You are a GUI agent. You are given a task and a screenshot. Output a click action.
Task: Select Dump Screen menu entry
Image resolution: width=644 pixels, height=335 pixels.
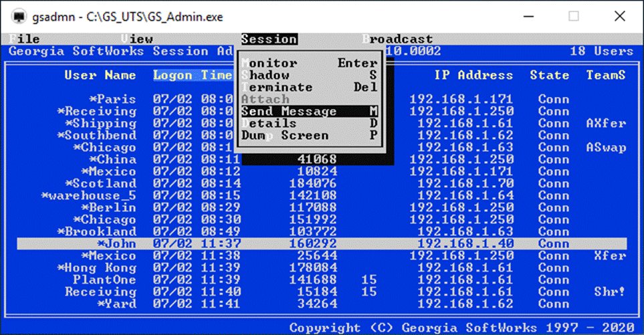pyautogui.click(x=309, y=136)
